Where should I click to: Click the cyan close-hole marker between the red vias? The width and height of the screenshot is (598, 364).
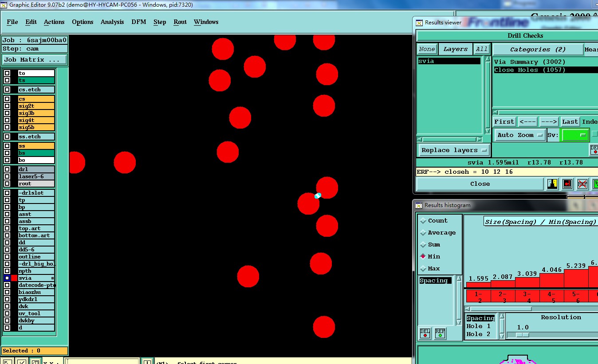click(x=318, y=196)
